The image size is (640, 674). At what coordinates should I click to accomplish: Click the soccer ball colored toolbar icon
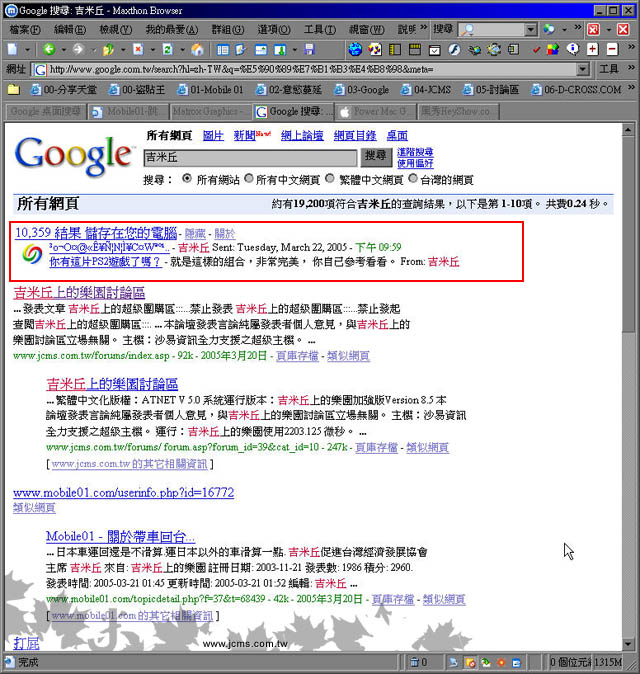pyautogui.click(x=375, y=49)
